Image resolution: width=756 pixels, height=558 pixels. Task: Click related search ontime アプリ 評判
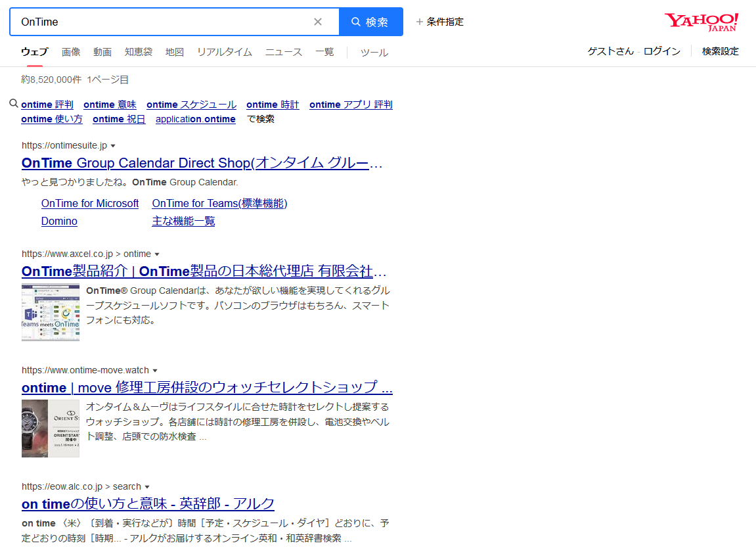pos(351,105)
